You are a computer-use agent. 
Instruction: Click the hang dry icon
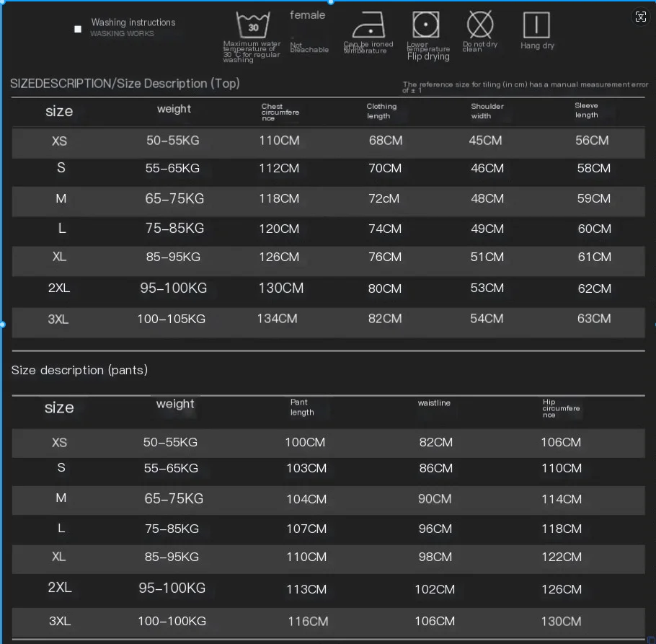(x=536, y=25)
